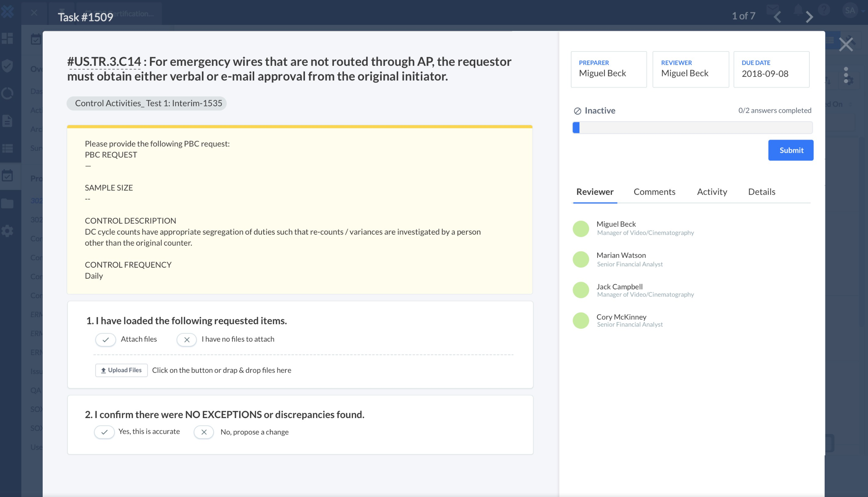868x497 pixels.
Task: Switch to the Activity tab
Action: (x=712, y=192)
